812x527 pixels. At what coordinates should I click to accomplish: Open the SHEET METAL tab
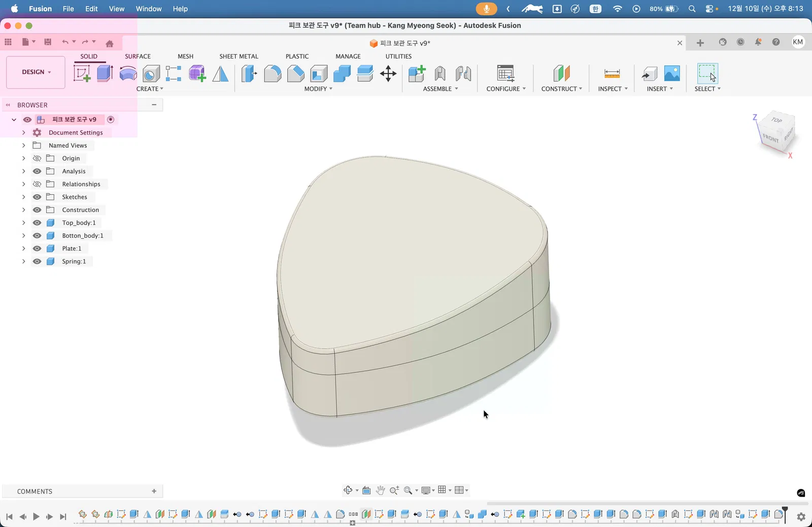pyautogui.click(x=239, y=56)
